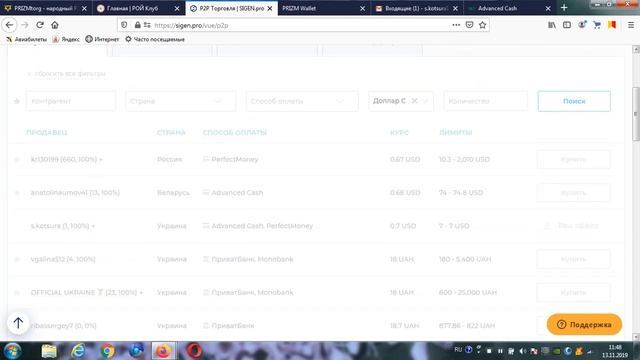Click the shopping cart extension icon
The width and height of the screenshot is (640, 360).
[x=597, y=25]
